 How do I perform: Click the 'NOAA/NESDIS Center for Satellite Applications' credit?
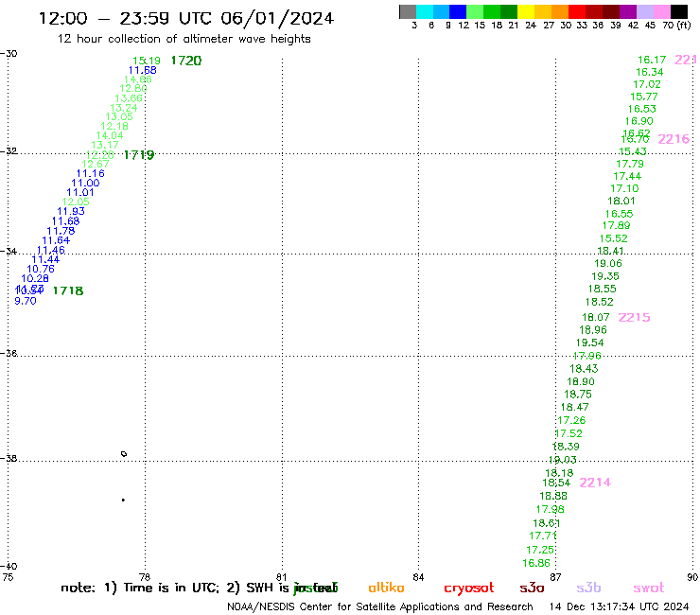click(x=380, y=607)
